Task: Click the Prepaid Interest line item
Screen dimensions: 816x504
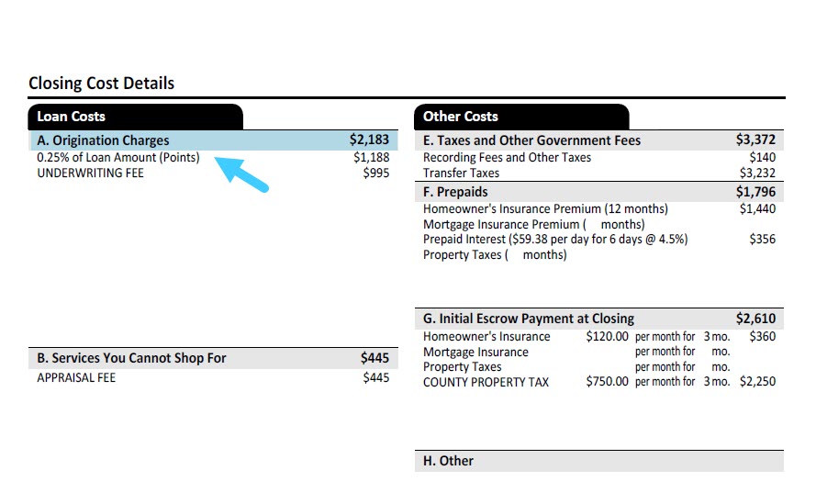Action: click(555, 239)
